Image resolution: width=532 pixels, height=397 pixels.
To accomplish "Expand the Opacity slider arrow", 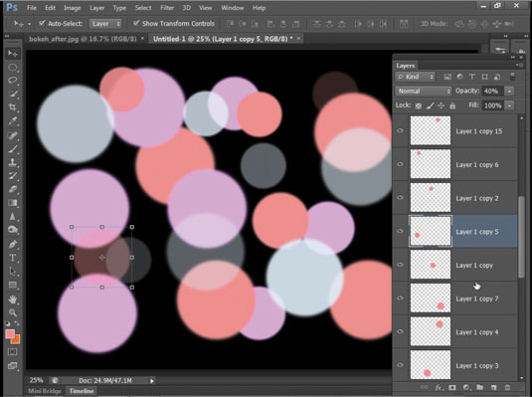I will click(x=509, y=91).
